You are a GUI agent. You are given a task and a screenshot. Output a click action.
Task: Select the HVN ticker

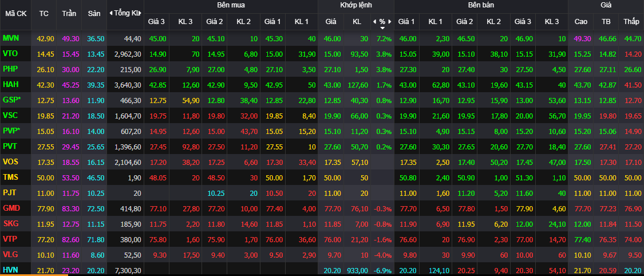point(11,270)
